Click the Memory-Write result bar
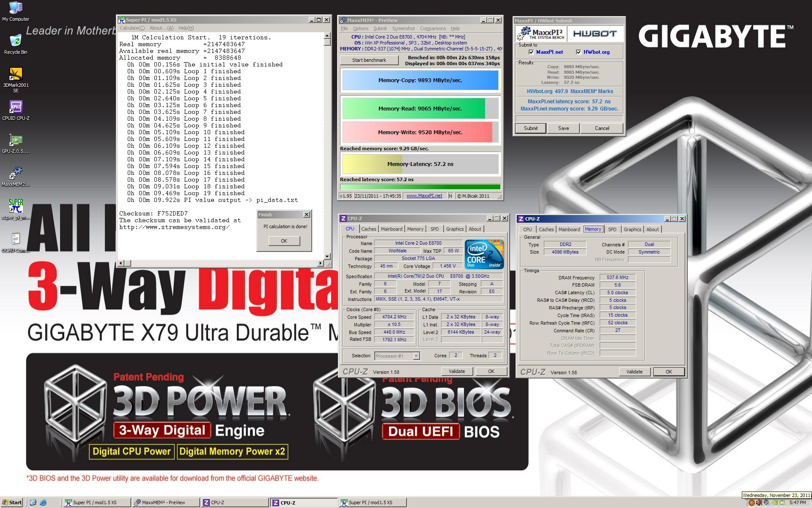 [x=420, y=132]
